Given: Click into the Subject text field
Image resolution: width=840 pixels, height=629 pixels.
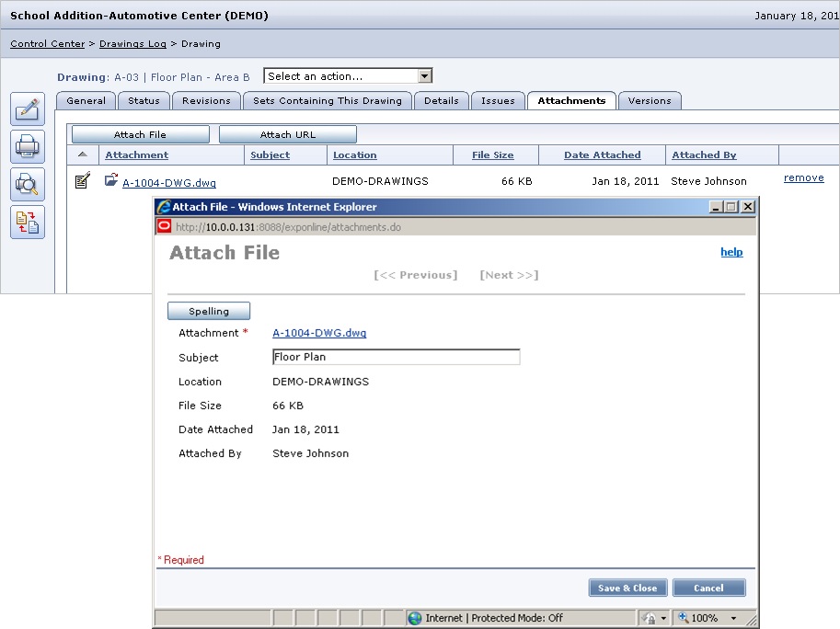Looking at the screenshot, I should click(x=396, y=357).
